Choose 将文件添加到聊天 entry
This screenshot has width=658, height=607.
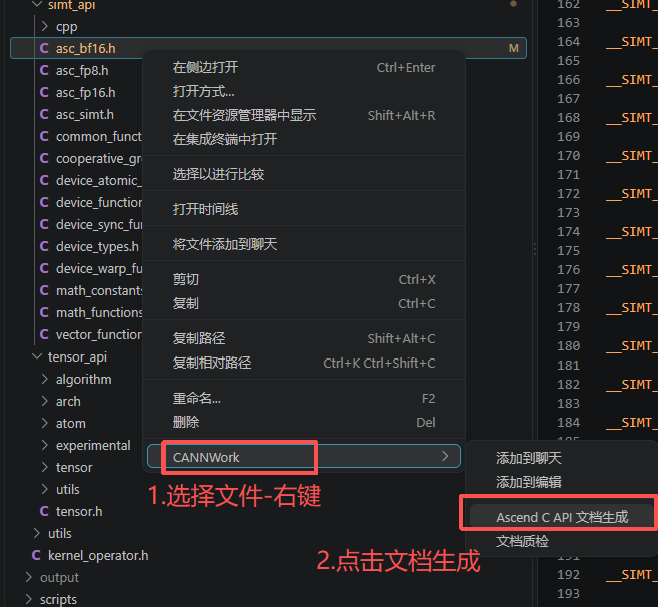point(304,244)
